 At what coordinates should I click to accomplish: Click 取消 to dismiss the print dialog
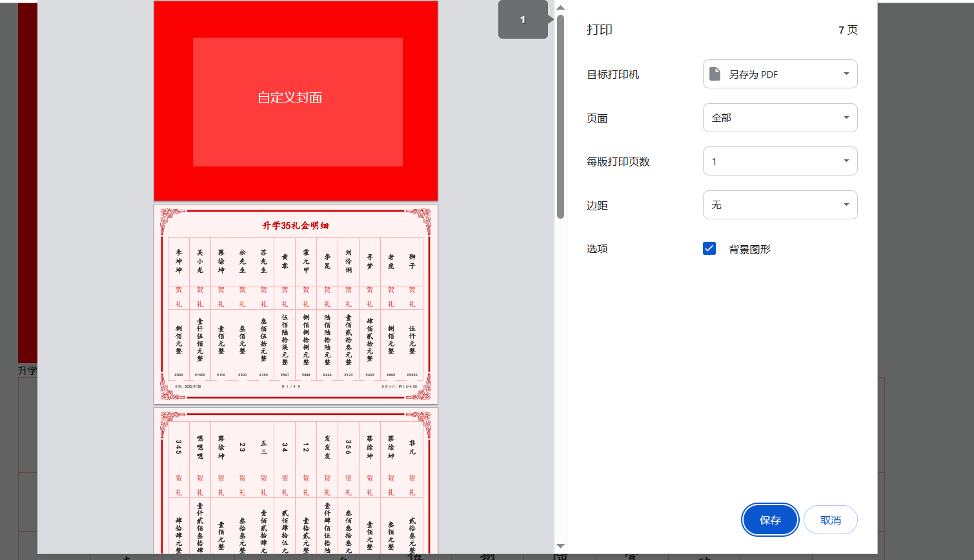pos(830,519)
